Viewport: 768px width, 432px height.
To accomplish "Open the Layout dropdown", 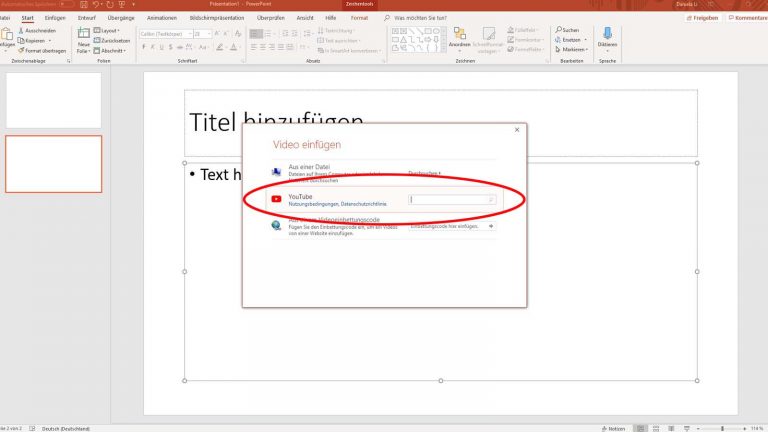I will [110, 30].
